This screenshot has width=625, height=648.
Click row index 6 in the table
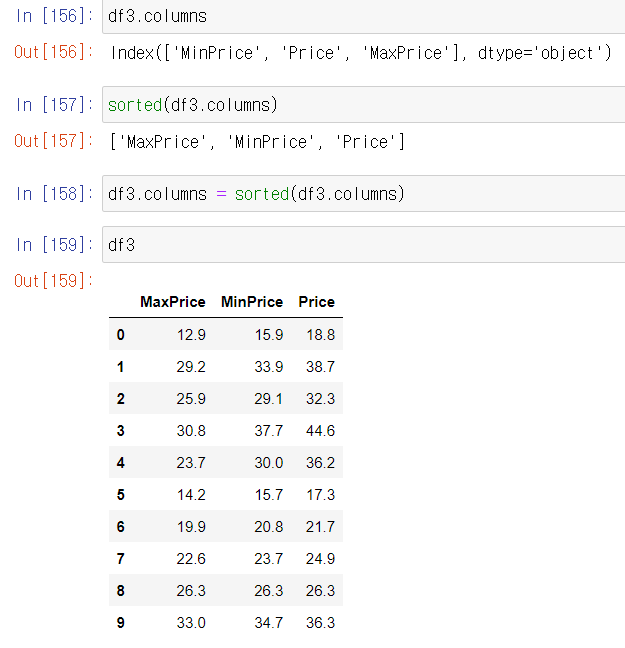120,527
